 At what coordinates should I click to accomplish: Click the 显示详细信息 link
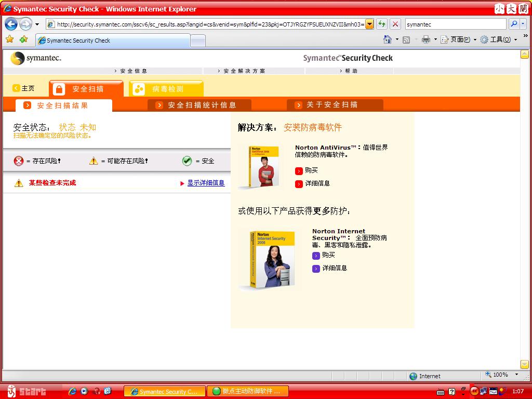coord(206,183)
